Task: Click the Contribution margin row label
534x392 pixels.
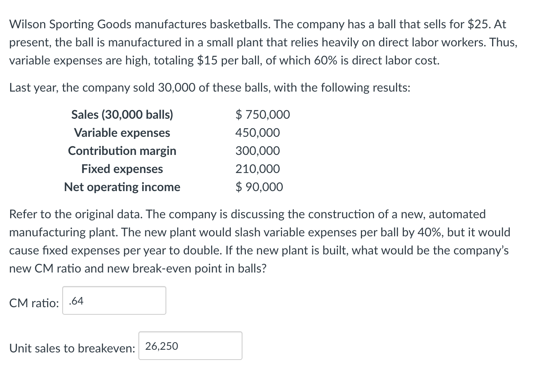Action: click(x=122, y=151)
